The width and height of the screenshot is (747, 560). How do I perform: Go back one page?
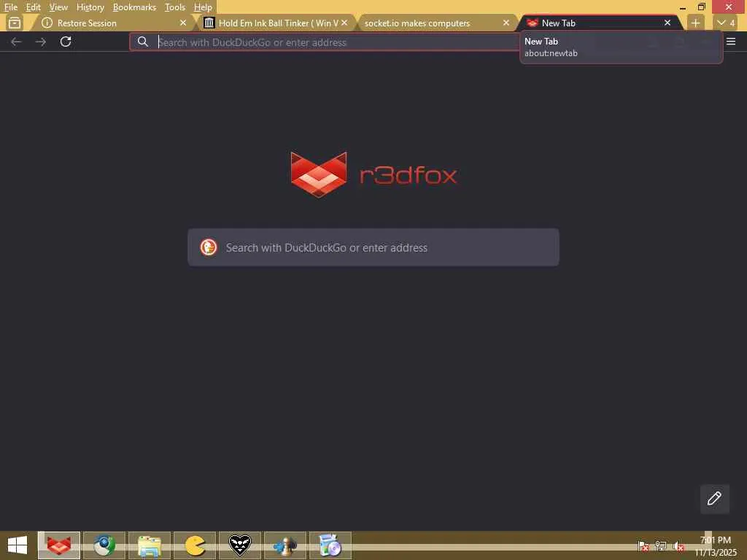(x=16, y=42)
